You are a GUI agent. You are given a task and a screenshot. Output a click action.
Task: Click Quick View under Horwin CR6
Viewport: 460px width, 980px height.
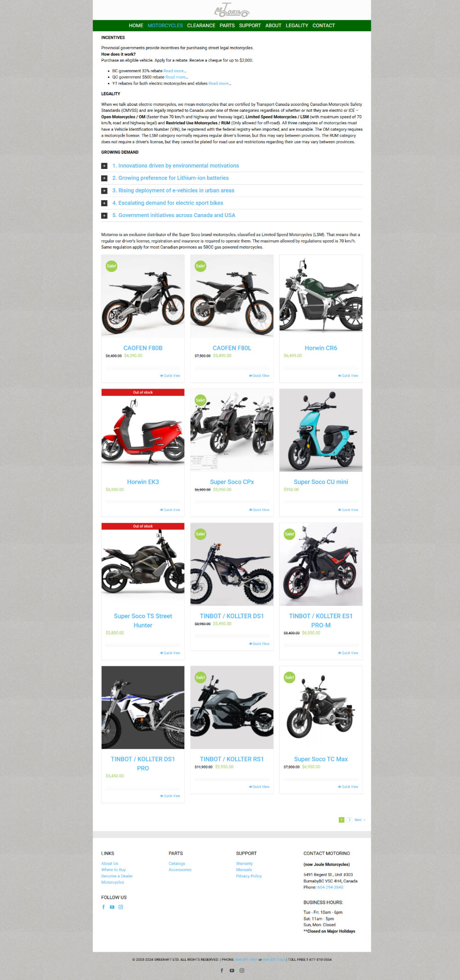[x=348, y=376]
